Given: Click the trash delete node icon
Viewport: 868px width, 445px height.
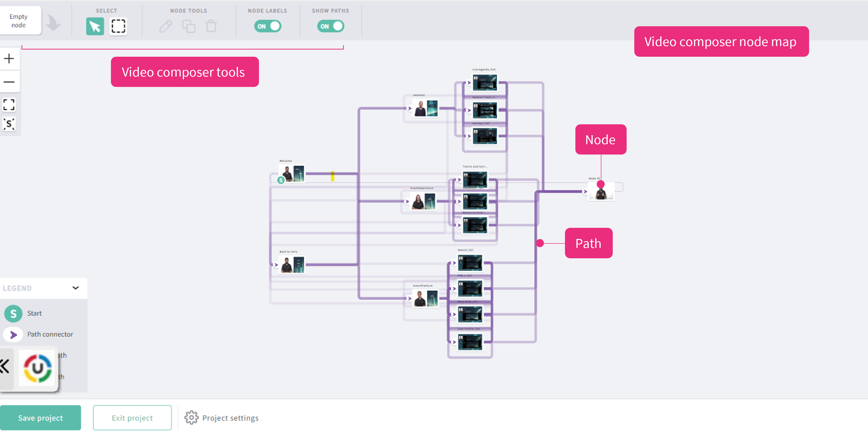Looking at the screenshot, I should [x=211, y=26].
